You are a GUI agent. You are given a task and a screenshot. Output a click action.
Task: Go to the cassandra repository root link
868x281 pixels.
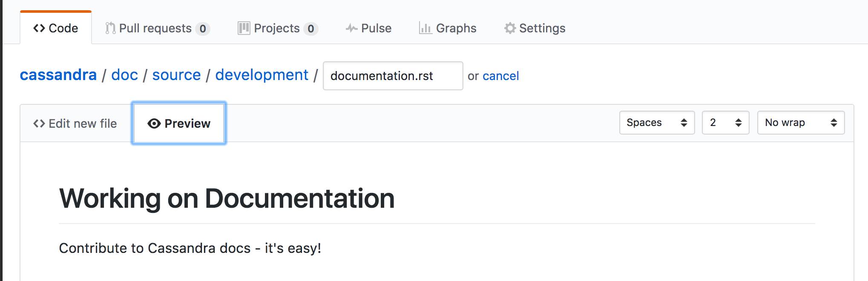click(58, 75)
